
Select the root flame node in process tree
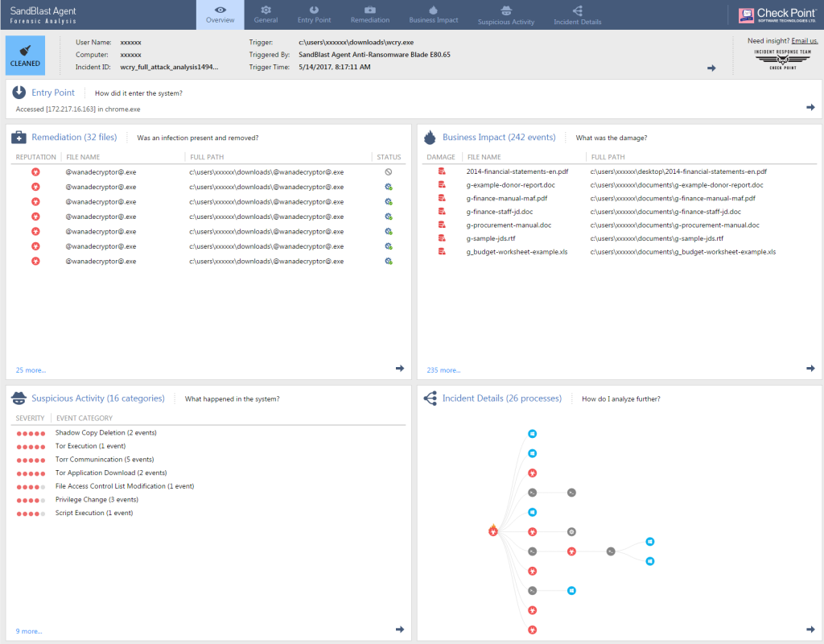tap(493, 530)
